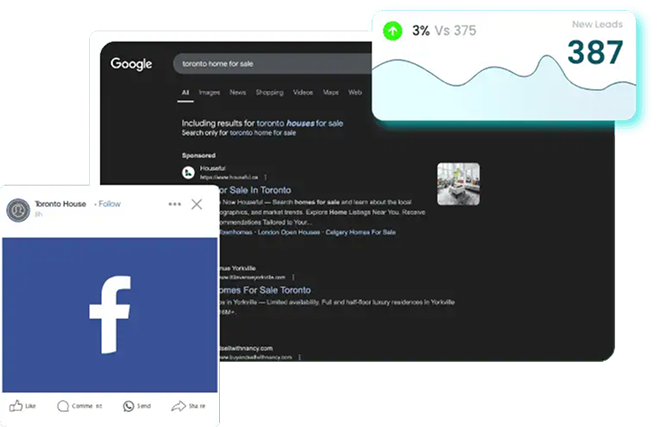Click Search only for toronto home for sale

(238, 133)
